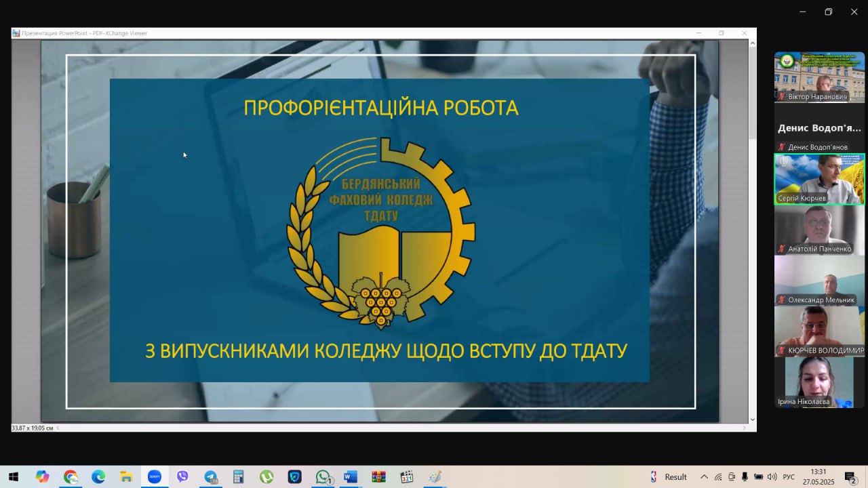868x488 pixels.
Task: Open the Windows Start menu
Action: click(14, 476)
